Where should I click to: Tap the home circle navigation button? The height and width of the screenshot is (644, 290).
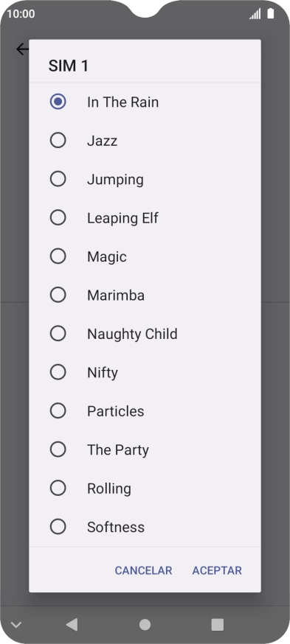coord(145,625)
